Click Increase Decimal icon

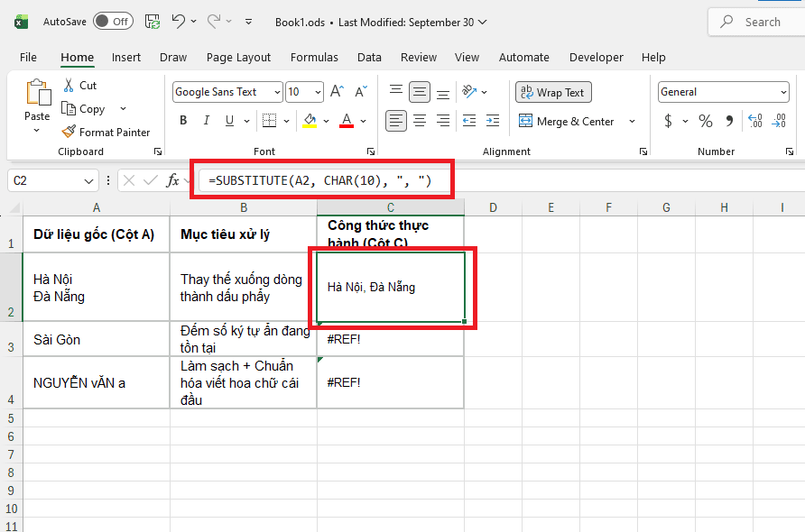pyautogui.click(x=755, y=121)
